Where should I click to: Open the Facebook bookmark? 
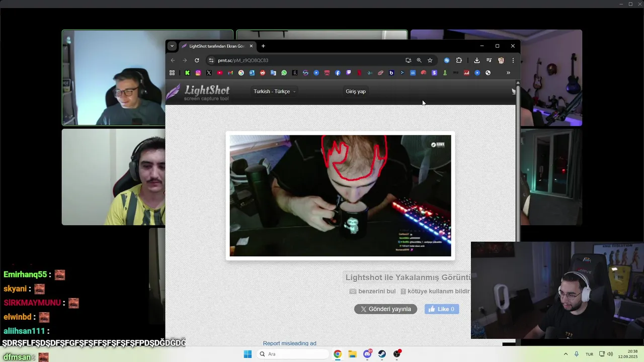338,73
